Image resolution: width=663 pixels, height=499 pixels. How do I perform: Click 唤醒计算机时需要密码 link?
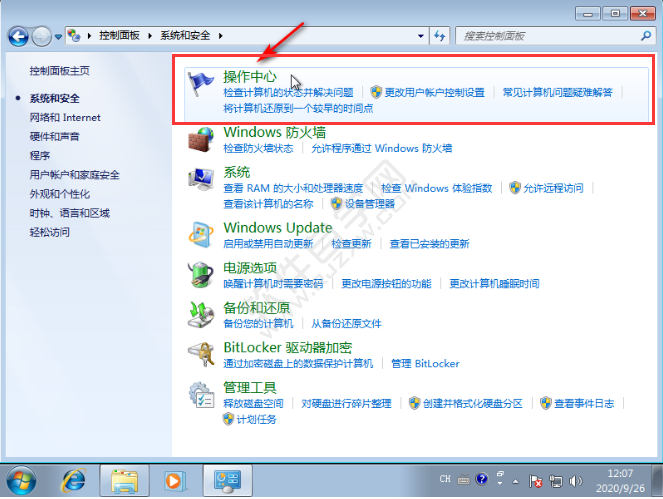pos(273,284)
